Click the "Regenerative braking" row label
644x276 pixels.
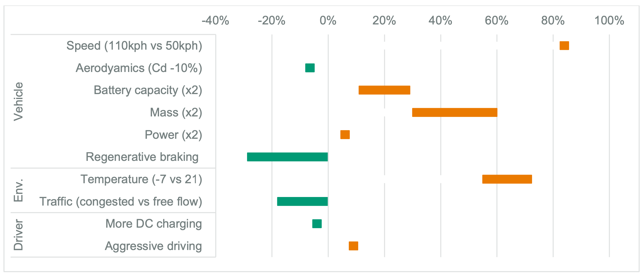click(x=142, y=157)
